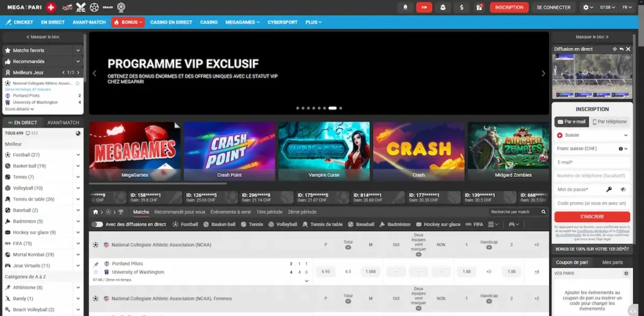The height and width of the screenshot is (316, 644).
Task: Click the soccer ball icon in top header
Action: click(94, 8)
